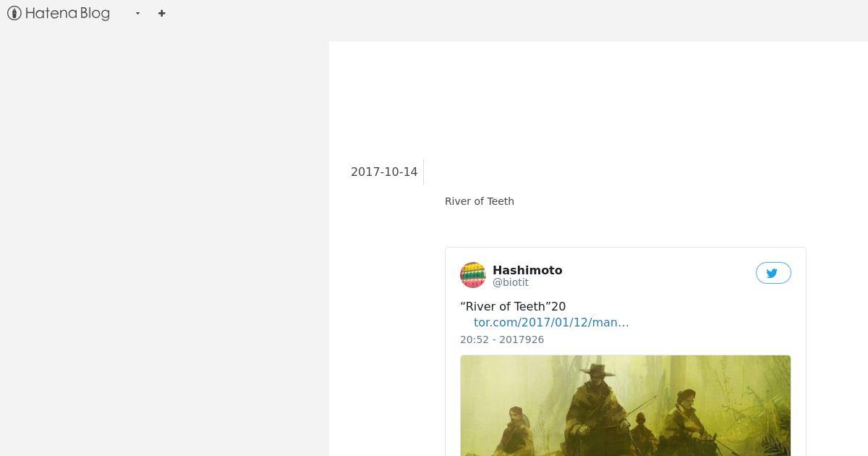The width and height of the screenshot is (868, 456).
Task: Select the River of Teeth post text
Action: pyautogui.click(x=480, y=201)
